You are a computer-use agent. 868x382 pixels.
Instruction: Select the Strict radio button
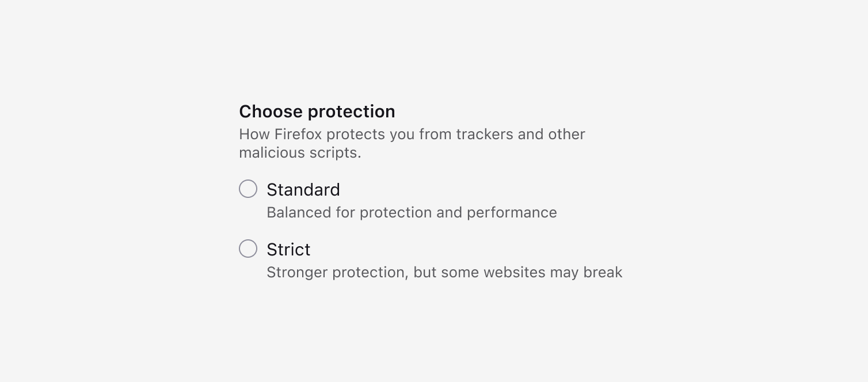pyautogui.click(x=248, y=249)
